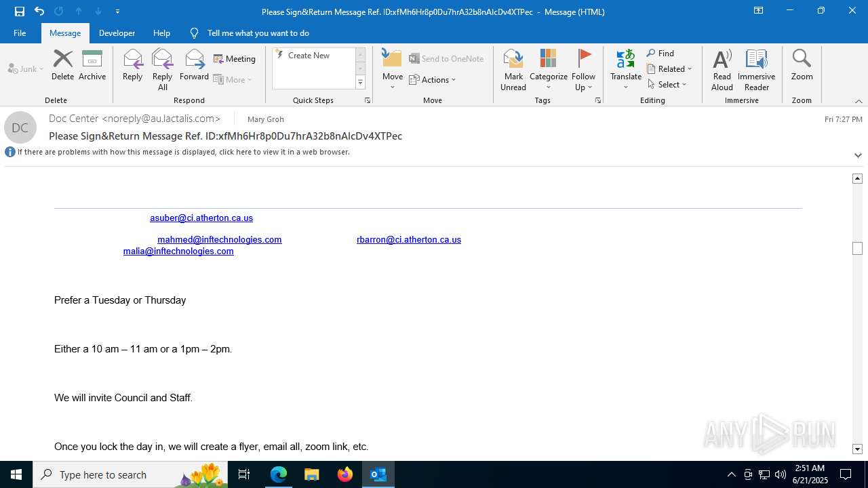Open the Quick Steps dialog launcher

click(x=368, y=100)
